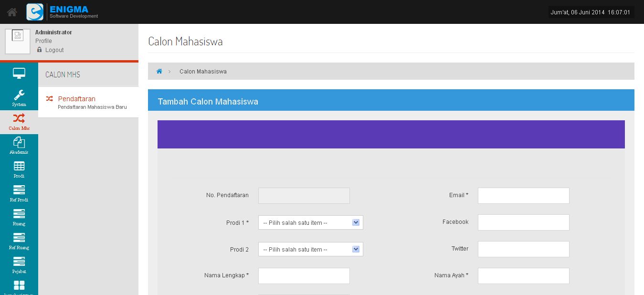Screen dimensions: 644x295
Task: Expand the Prodi 1 dropdown
Action: [x=310, y=222]
